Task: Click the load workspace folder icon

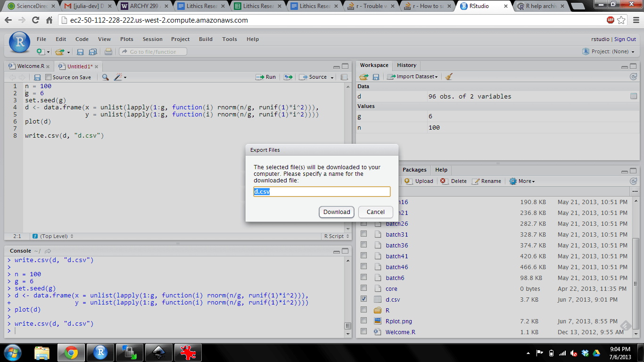Action: pyautogui.click(x=364, y=77)
